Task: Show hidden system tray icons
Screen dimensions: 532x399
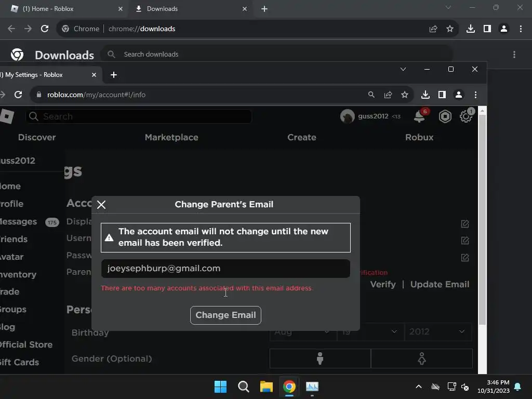Action: (419, 387)
